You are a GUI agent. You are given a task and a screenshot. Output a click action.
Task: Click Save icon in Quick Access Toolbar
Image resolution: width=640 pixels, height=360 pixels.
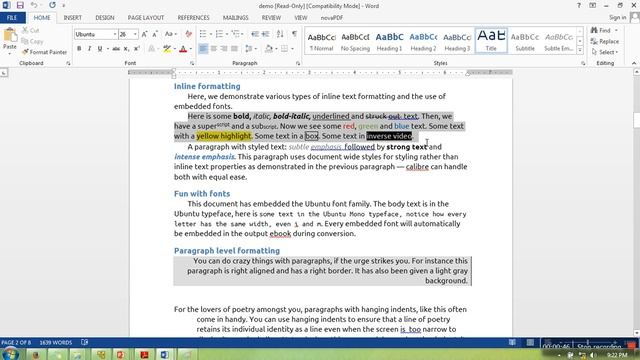[x=20, y=5]
